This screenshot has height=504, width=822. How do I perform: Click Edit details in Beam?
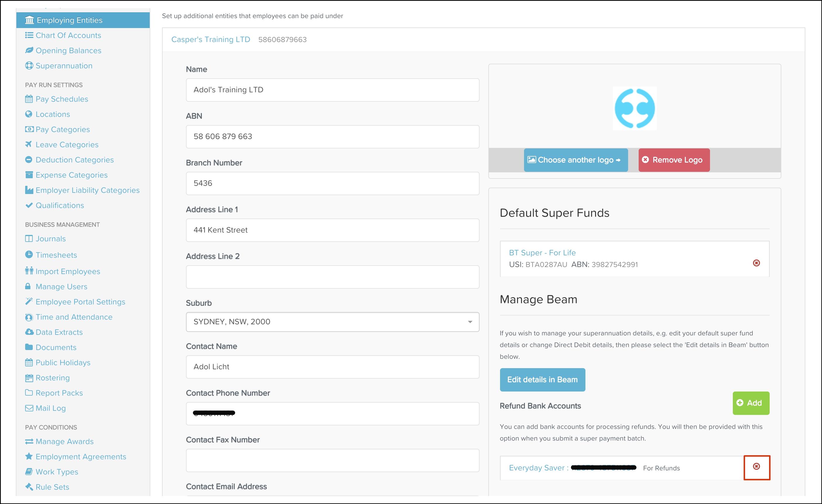(542, 380)
